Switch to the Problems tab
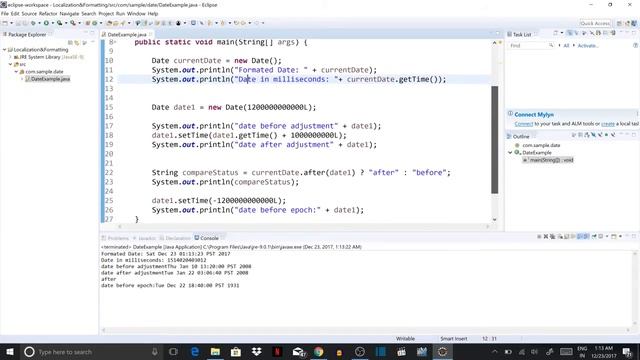Image resolution: width=640 pixels, height=360 pixels. pos(116,238)
